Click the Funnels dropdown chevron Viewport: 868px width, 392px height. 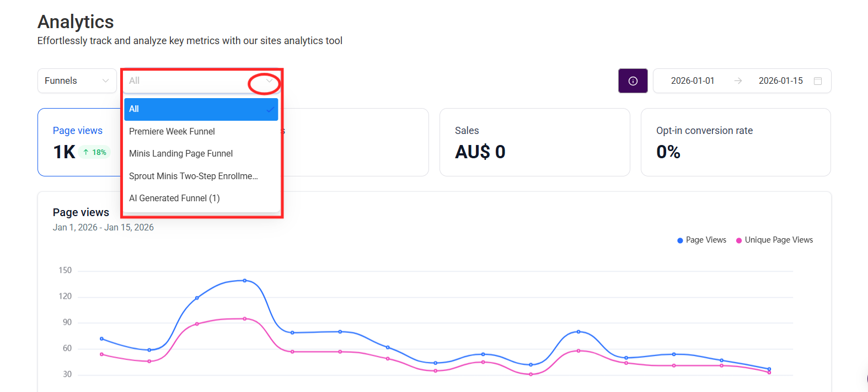tap(105, 81)
